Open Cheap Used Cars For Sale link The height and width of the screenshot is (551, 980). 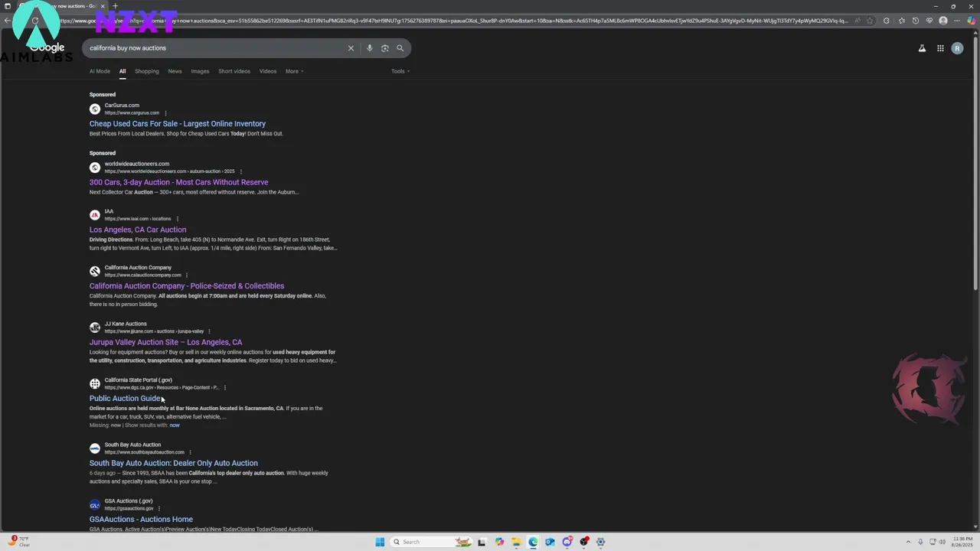click(178, 124)
